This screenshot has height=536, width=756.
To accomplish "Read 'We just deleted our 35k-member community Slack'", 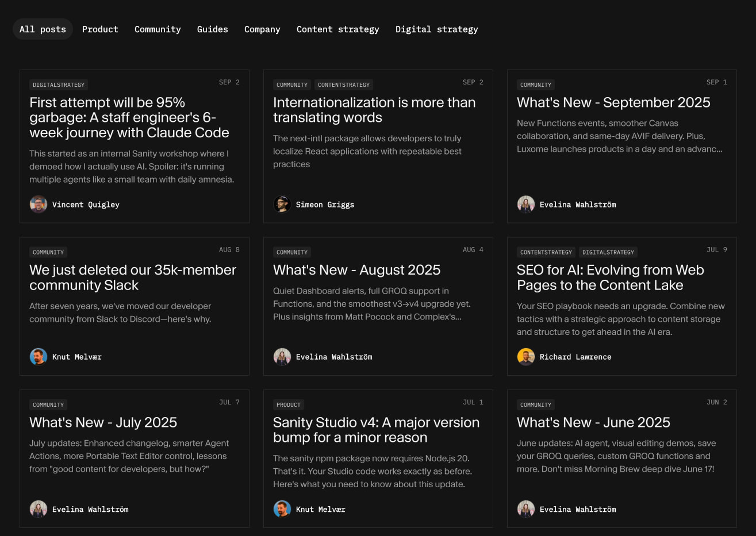I will (133, 278).
